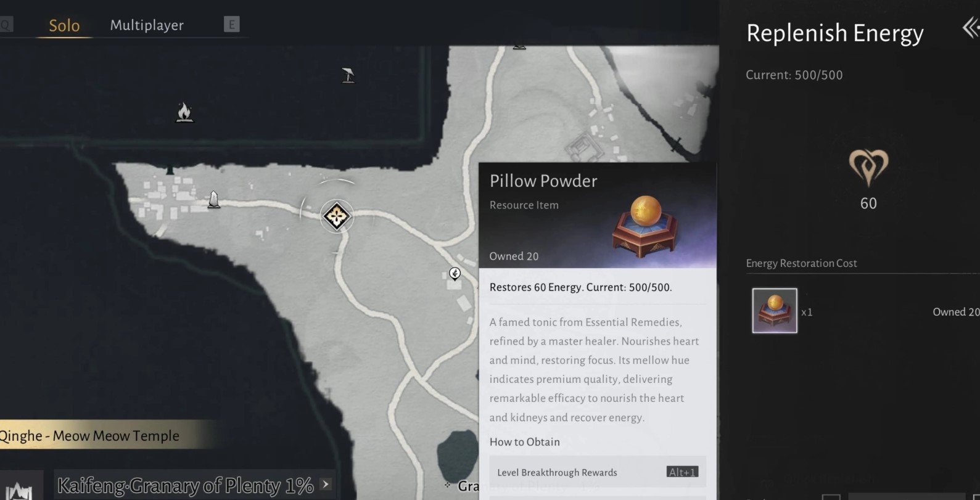Click the Pillow Powder orb image in the tooltip

(x=644, y=226)
